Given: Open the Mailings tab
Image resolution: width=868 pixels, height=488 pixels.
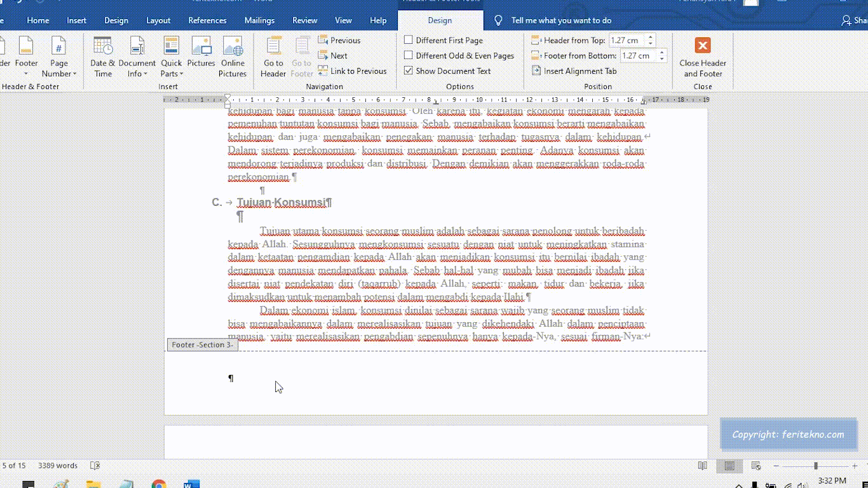Looking at the screenshot, I should tap(259, 20).
